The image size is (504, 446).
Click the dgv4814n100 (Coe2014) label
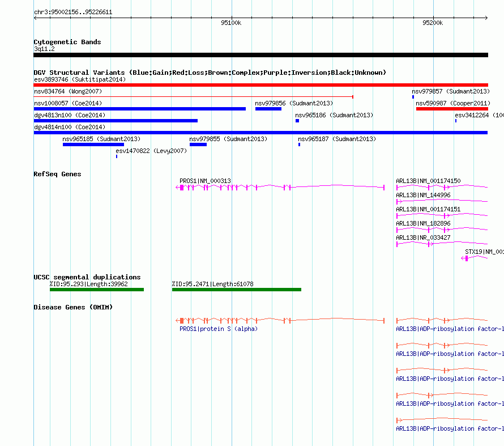click(x=70, y=127)
